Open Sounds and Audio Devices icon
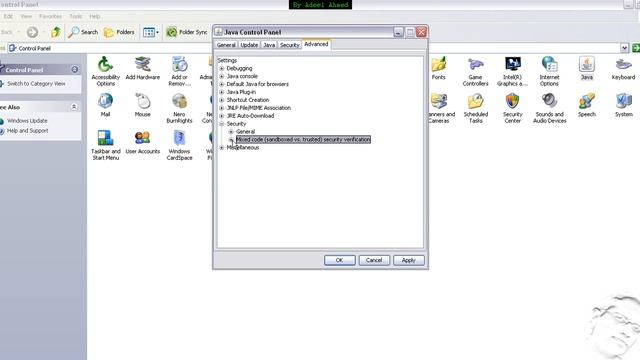640x360 pixels. coord(549,108)
